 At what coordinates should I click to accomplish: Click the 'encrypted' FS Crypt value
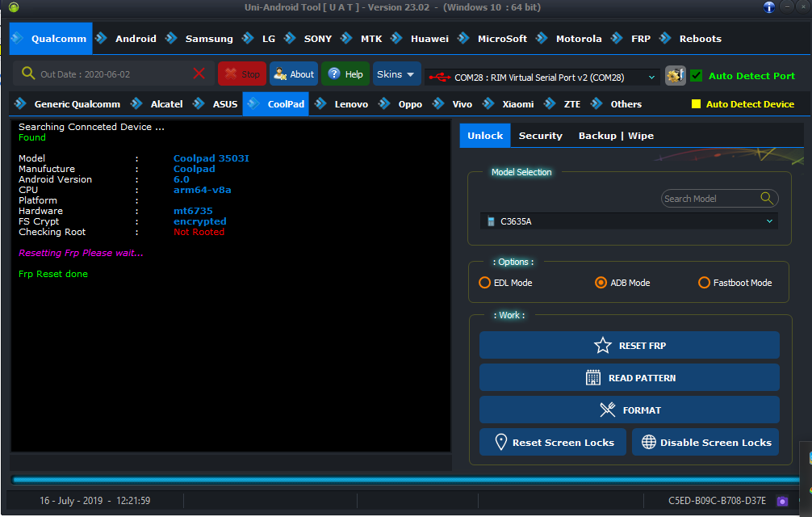coord(200,221)
